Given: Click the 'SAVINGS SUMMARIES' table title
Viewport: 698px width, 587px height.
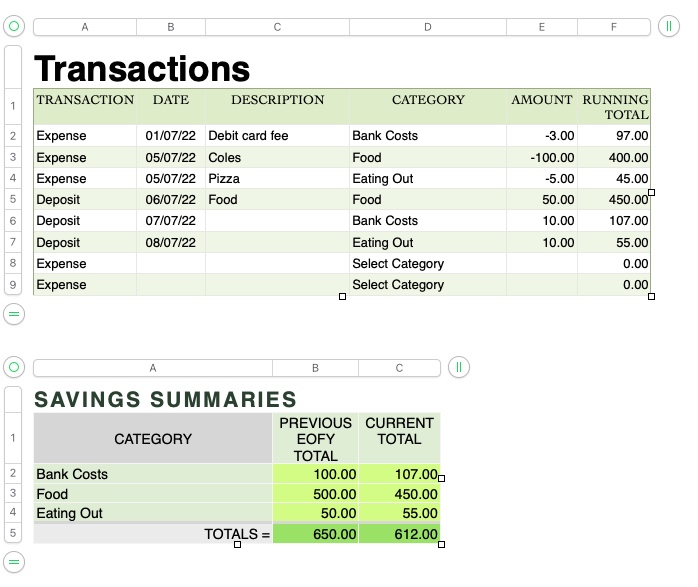Looking at the screenshot, I should click(x=165, y=399).
